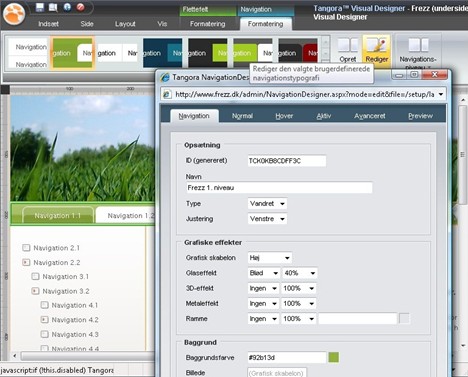
Task: Switch to the Hover tab in dialog
Action: (x=284, y=116)
